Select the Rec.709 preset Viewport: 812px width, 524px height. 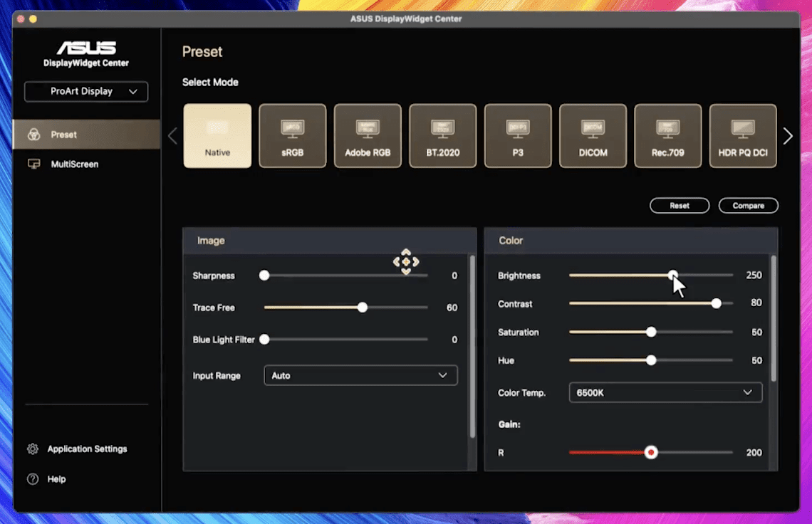coord(668,136)
